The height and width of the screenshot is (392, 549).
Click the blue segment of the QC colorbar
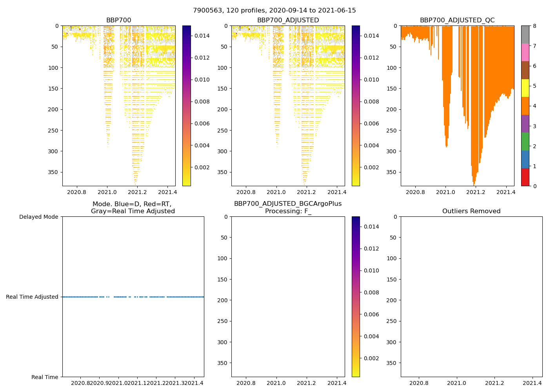pos(525,159)
